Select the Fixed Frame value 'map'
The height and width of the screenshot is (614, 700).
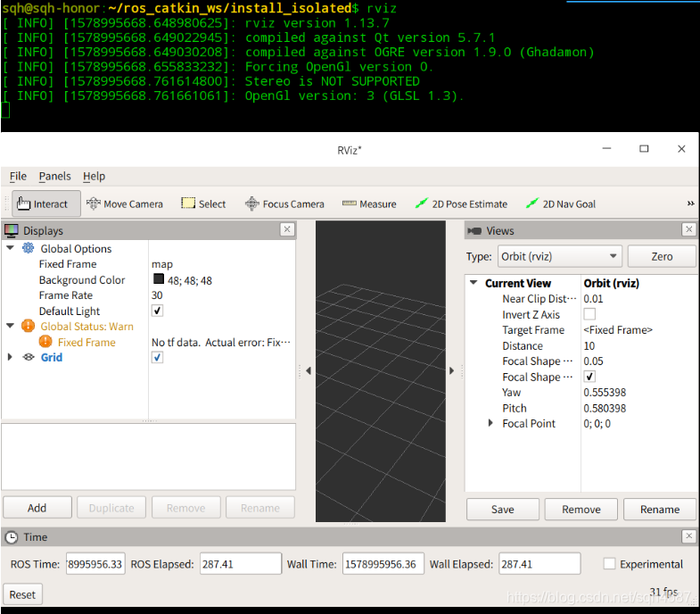(x=162, y=264)
